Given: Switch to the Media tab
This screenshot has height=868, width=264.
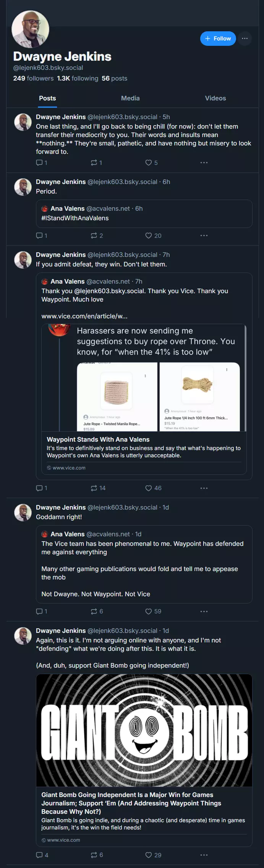Looking at the screenshot, I should [130, 98].
